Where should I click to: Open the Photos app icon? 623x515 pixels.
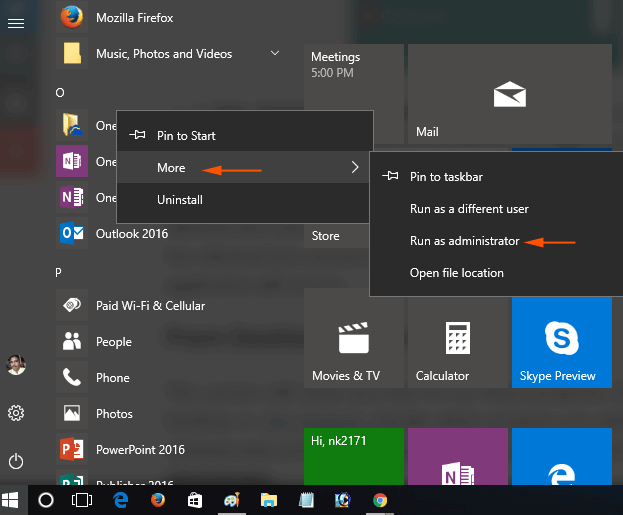72,413
